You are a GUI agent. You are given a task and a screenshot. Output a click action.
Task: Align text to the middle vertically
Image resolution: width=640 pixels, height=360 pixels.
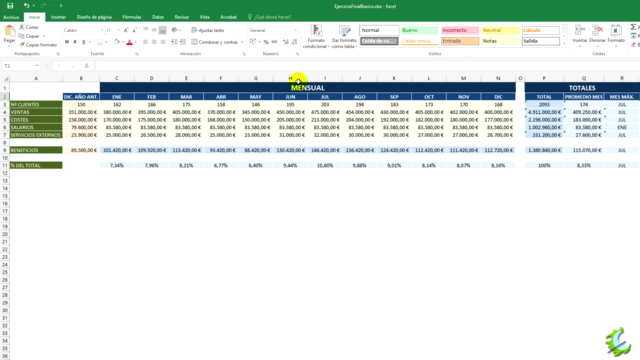[154, 30]
